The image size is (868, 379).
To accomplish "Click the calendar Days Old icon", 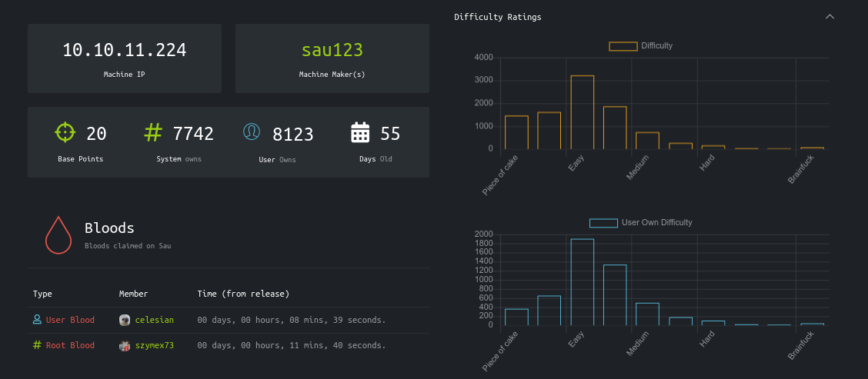I will [x=360, y=133].
